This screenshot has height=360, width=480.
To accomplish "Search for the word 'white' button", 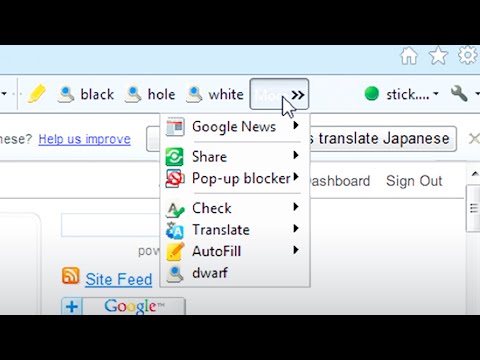I will [215, 94].
